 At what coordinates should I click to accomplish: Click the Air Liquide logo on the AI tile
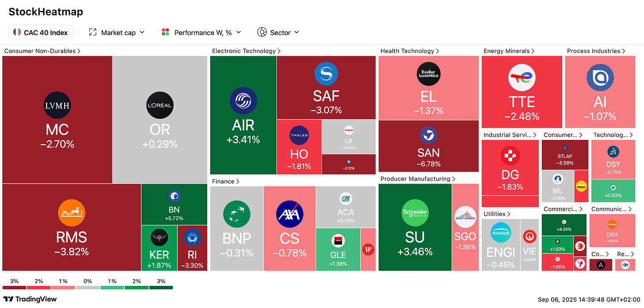[600, 77]
